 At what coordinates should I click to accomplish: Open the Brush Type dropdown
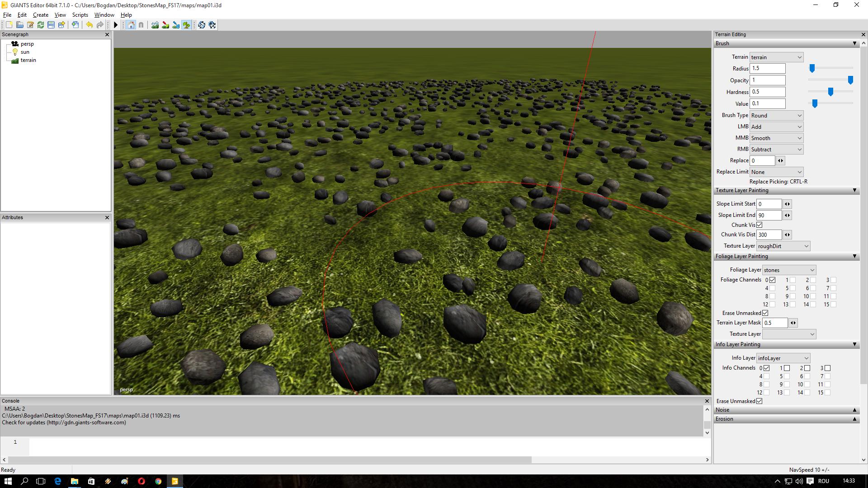click(776, 116)
